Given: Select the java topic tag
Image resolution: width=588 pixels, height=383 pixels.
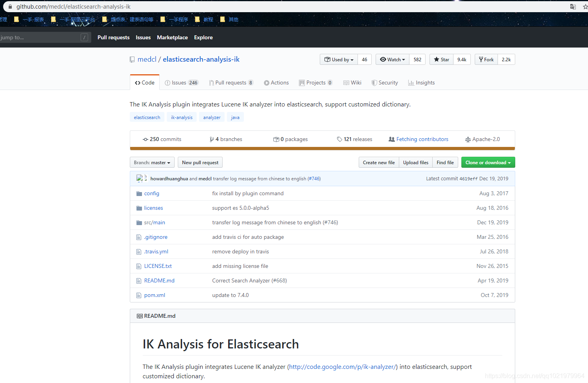Looking at the screenshot, I should tap(235, 117).
